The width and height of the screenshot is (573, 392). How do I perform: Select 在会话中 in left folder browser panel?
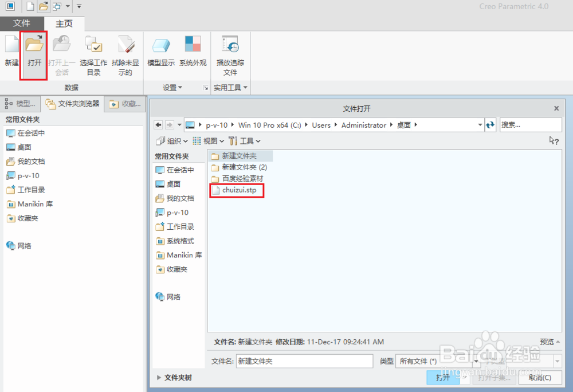(x=26, y=134)
